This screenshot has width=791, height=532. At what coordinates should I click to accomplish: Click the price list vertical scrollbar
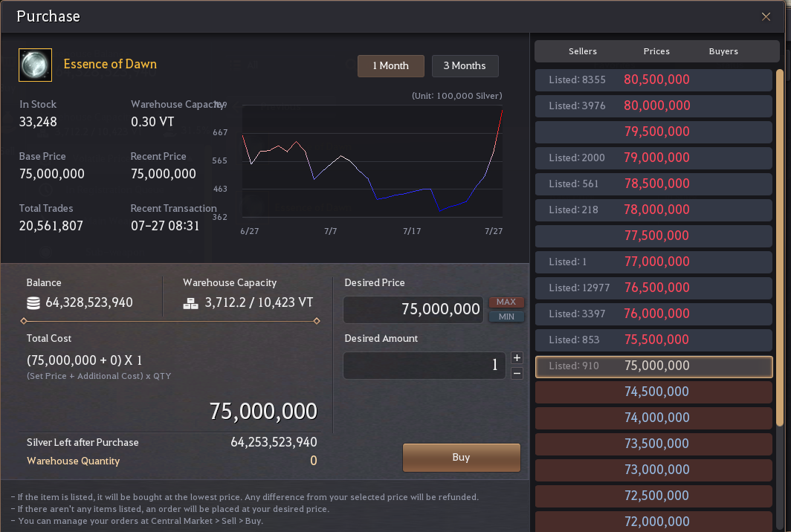click(779, 247)
